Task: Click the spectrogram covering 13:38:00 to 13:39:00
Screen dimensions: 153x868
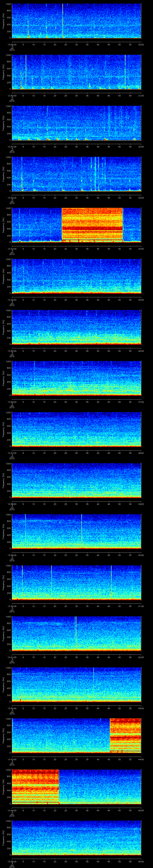Action: [76, 481]
